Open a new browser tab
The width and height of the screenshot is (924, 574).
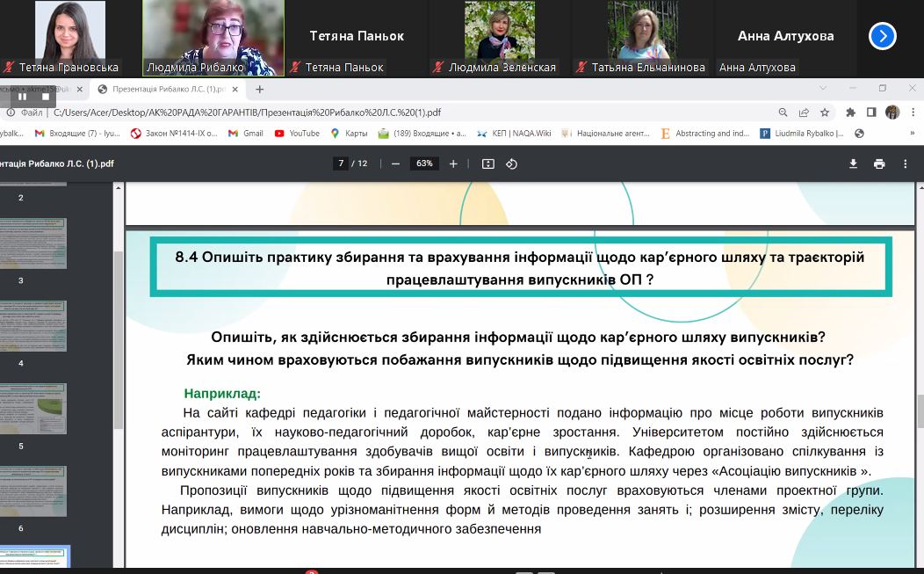point(259,89)
